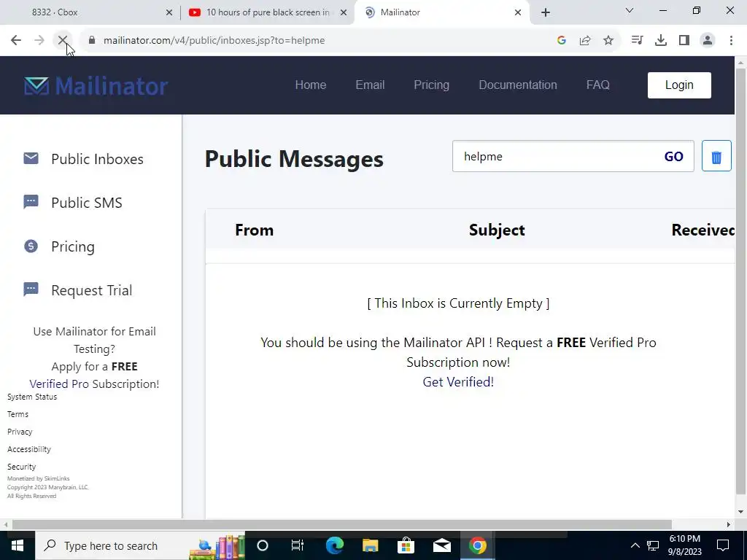Click the GO button
Image resolution: width=747 pixels, height=560 pixels.
pos(673,157)
